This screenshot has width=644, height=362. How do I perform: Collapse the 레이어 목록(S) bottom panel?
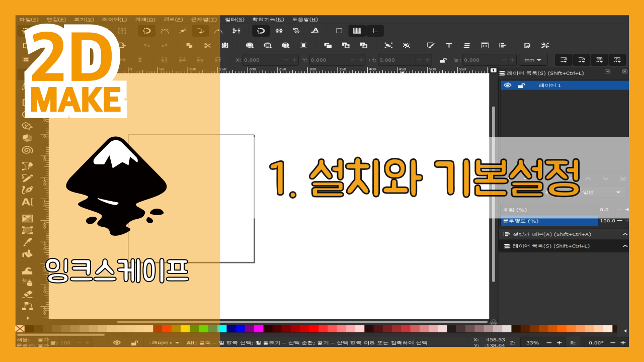point(625,246)
